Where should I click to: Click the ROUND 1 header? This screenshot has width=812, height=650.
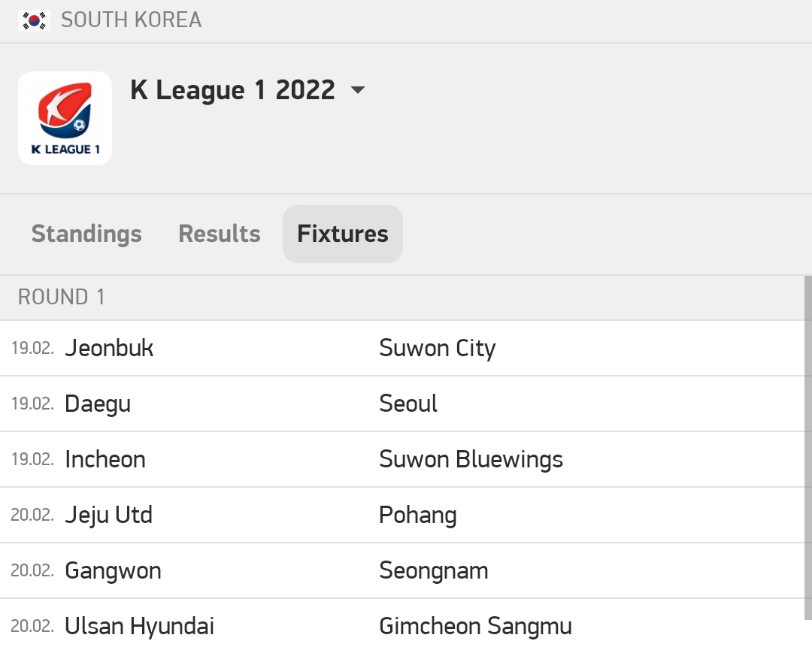(x=401, y=298)
